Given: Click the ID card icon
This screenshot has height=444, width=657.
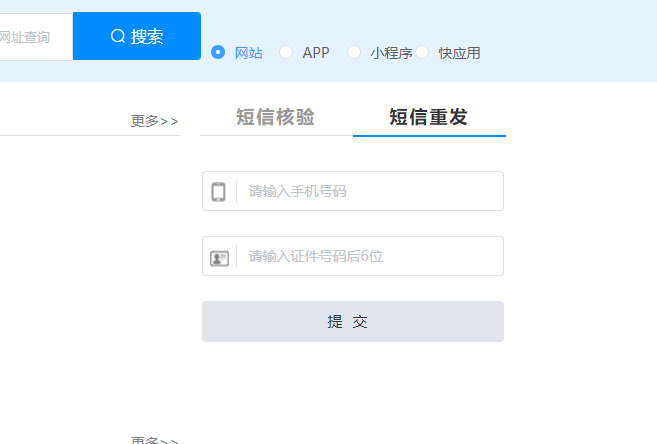Looking at the screenshot, I should click(x=220, y=258).
